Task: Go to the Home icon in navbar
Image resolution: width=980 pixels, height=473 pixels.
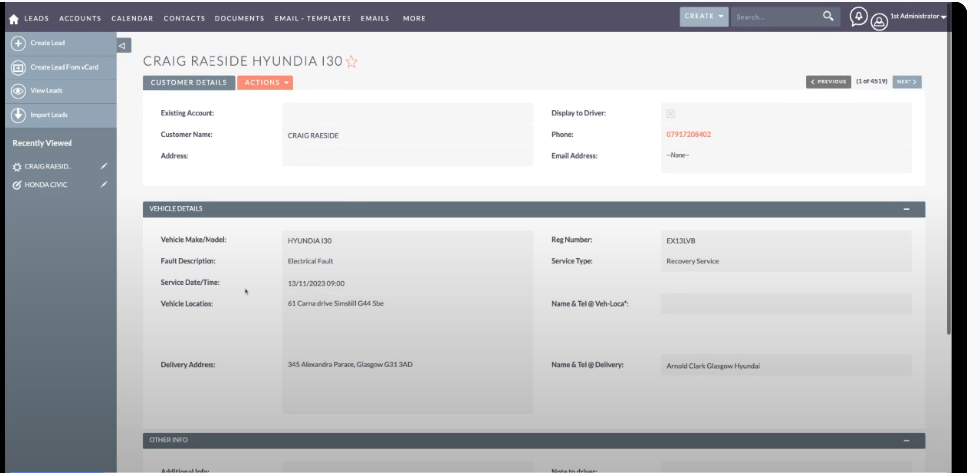Action: [14, 19]
